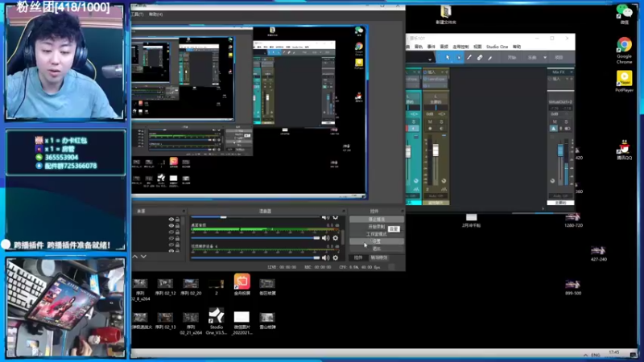Toggle topmost eye icon in OBS sources list
644x362 pixels.
pos(171,220)
